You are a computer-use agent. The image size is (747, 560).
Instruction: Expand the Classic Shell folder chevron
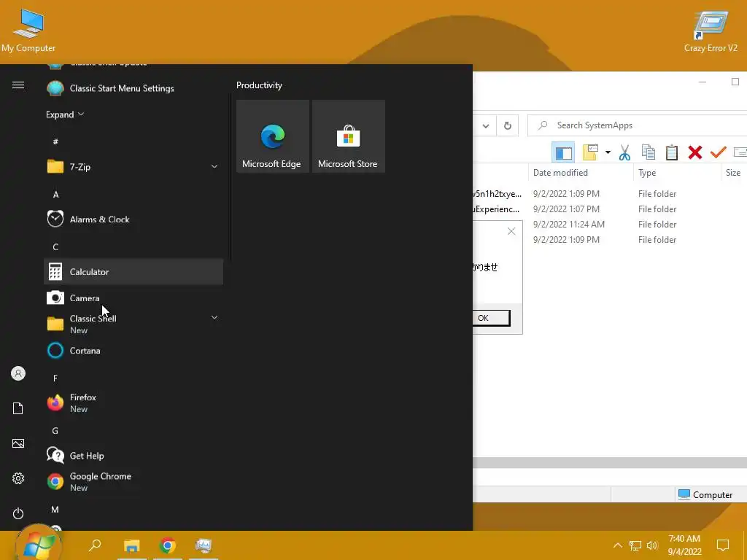point(214,317)
